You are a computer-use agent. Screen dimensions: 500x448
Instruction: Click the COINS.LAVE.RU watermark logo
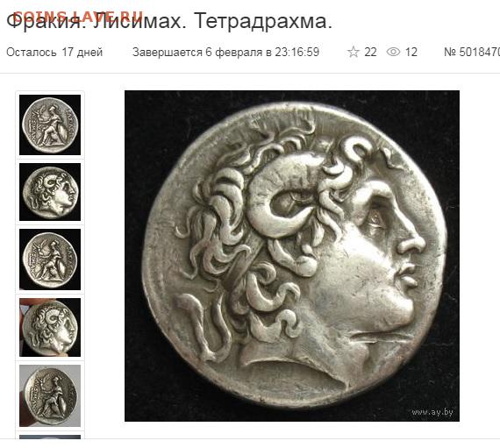[78, 16]
